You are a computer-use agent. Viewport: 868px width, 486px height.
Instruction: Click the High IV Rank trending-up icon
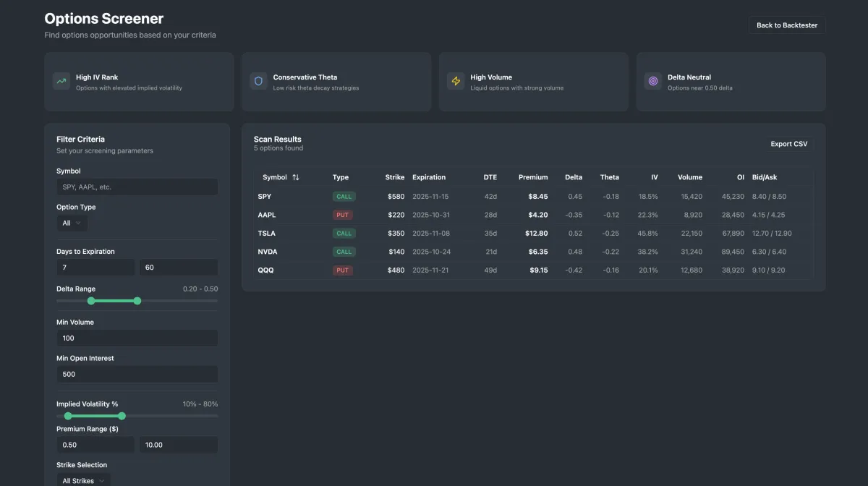pyautogui.click(x=61, y=81)
